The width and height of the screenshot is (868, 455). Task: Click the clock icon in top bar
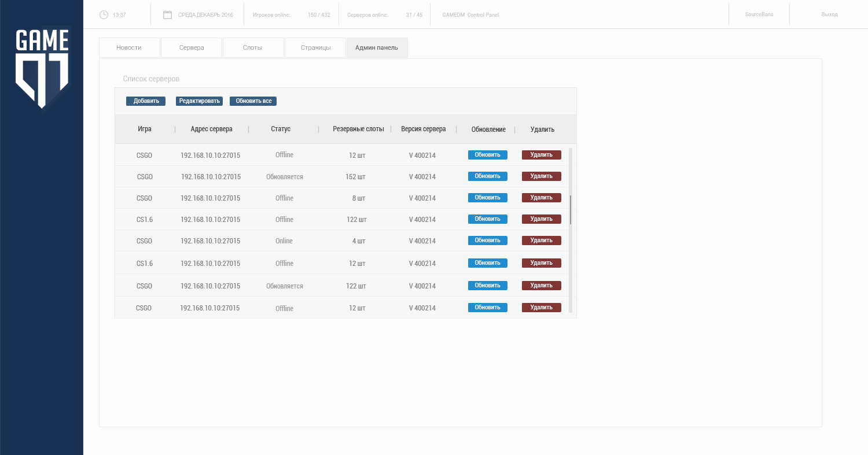click(x=104, y=14)
